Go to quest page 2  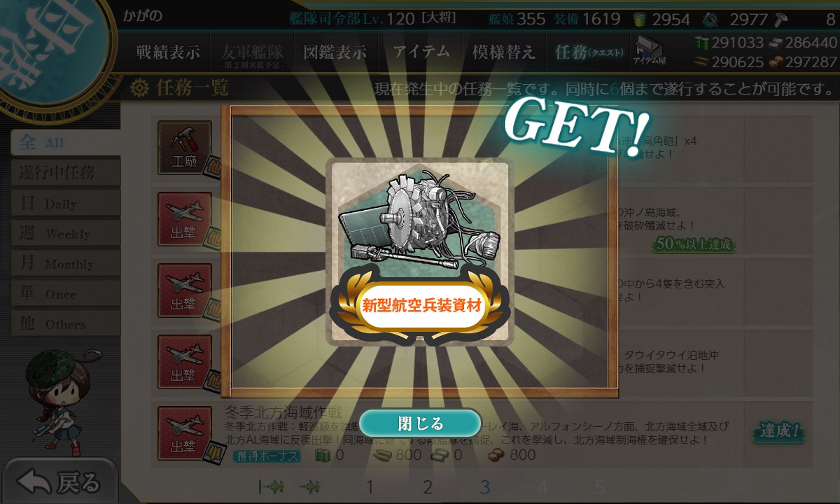pos(427,486)
